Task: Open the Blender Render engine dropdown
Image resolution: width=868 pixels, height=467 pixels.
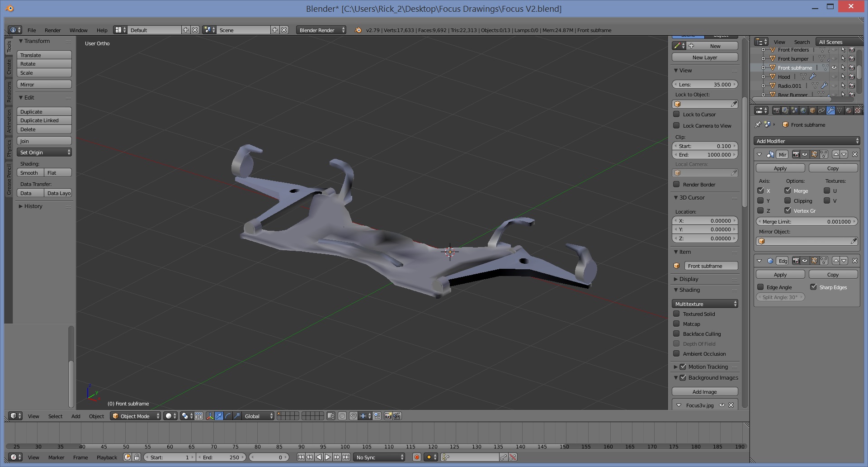Action: tap(321, 30)
